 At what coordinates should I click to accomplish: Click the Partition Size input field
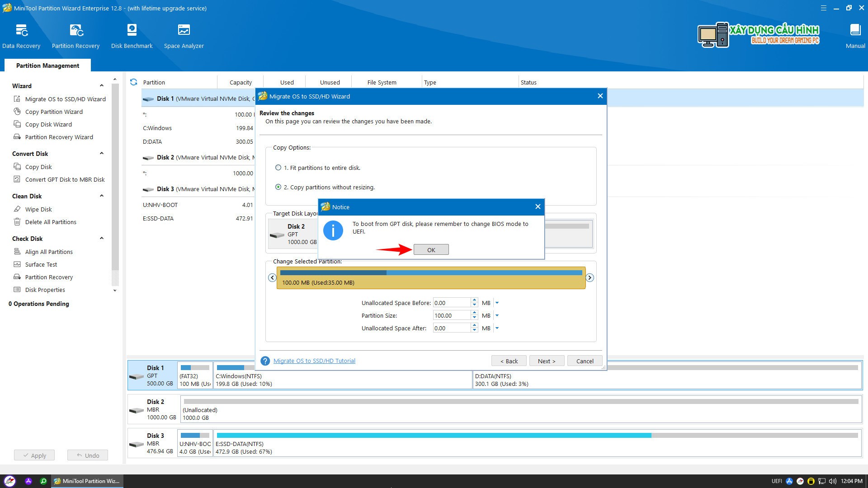tap(452, 316)
